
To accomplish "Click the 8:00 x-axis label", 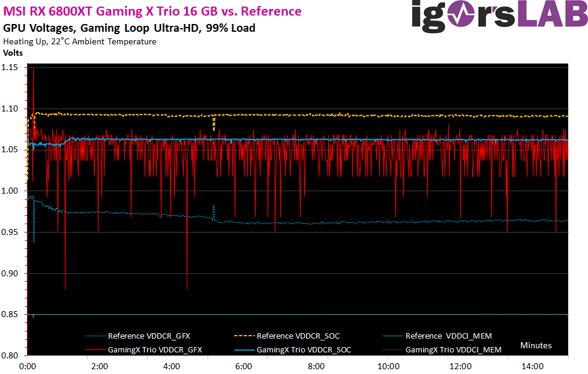I will pyautogui.click(x=316, y=366).
